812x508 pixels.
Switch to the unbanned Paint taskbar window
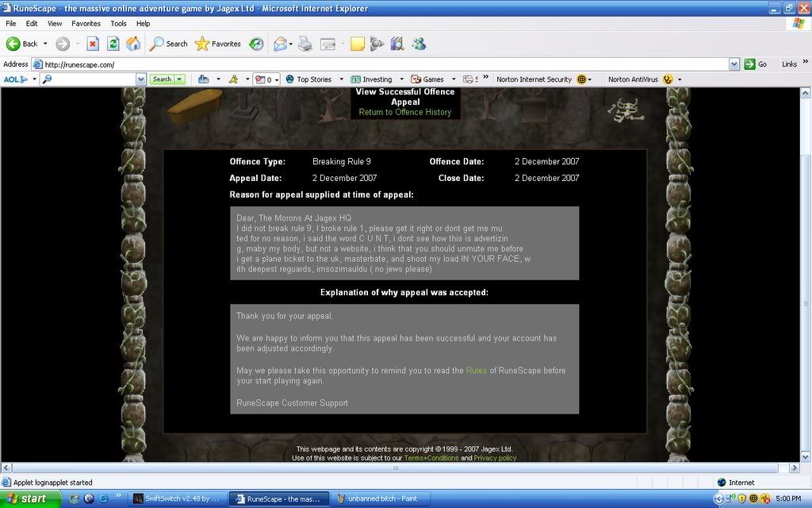click(x=381, y=498)
